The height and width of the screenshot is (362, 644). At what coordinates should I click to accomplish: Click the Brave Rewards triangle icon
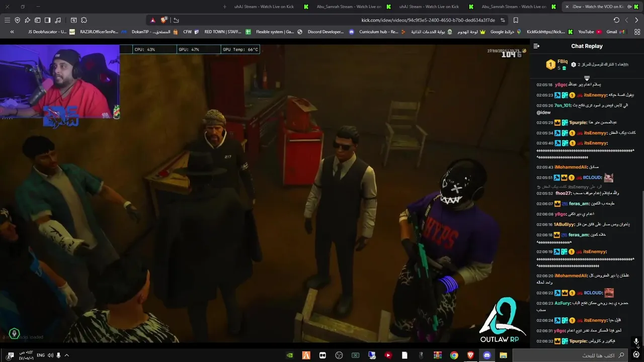tap(153, 20)
